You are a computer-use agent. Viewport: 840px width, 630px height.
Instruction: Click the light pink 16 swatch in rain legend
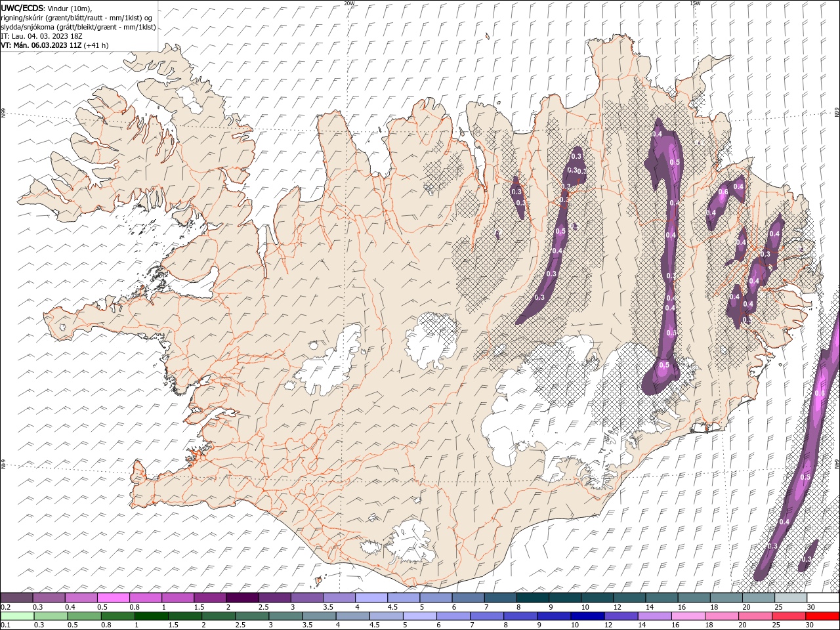[688, 616]
